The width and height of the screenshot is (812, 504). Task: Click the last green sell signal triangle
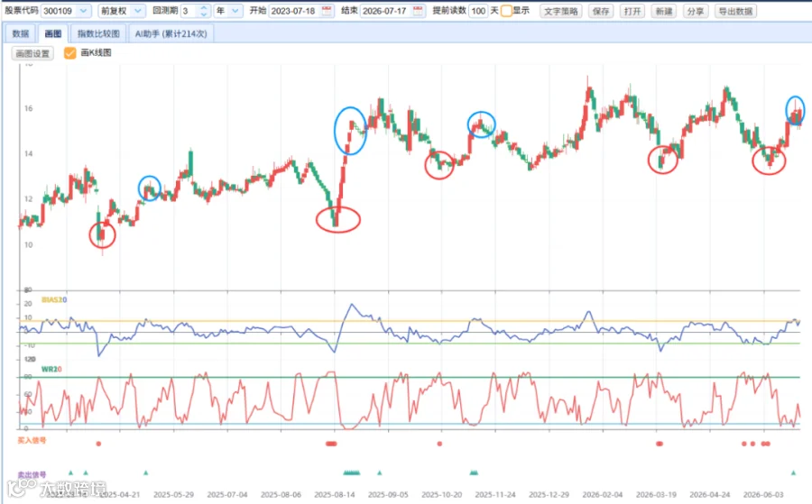click(793, 472)
